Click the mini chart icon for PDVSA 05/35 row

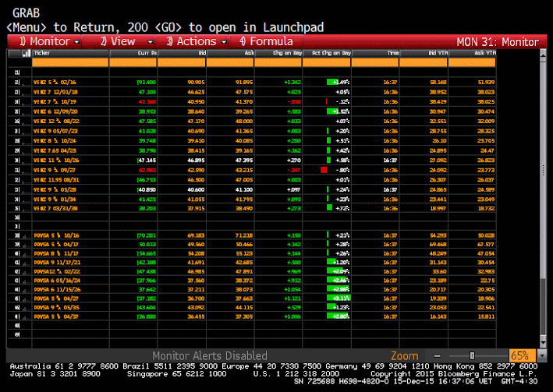click(x=26, y=308)
